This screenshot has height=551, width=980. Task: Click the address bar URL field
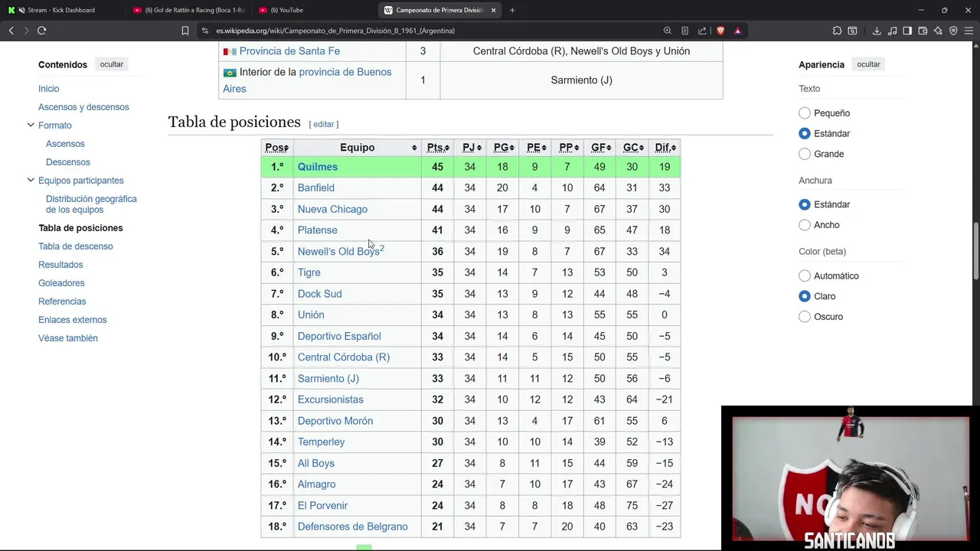[429, 31]
